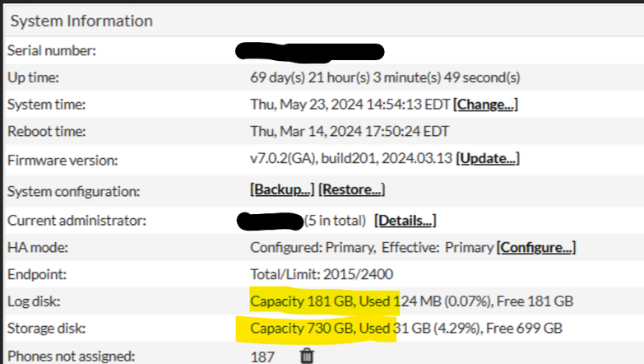Open the system time Change link
This screenshot has height=364, width=644.
tap(485, 105)
